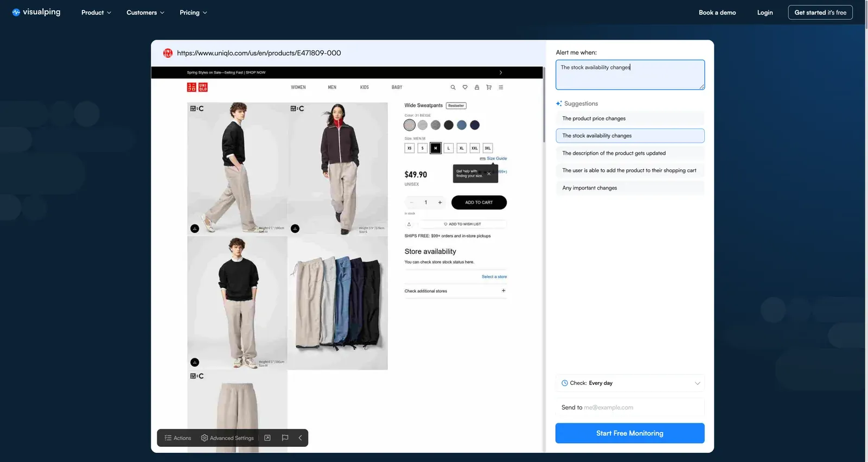Click the share icon below the quantity
The height and width of the screenshot is (462, 868).
click(409, 224)
